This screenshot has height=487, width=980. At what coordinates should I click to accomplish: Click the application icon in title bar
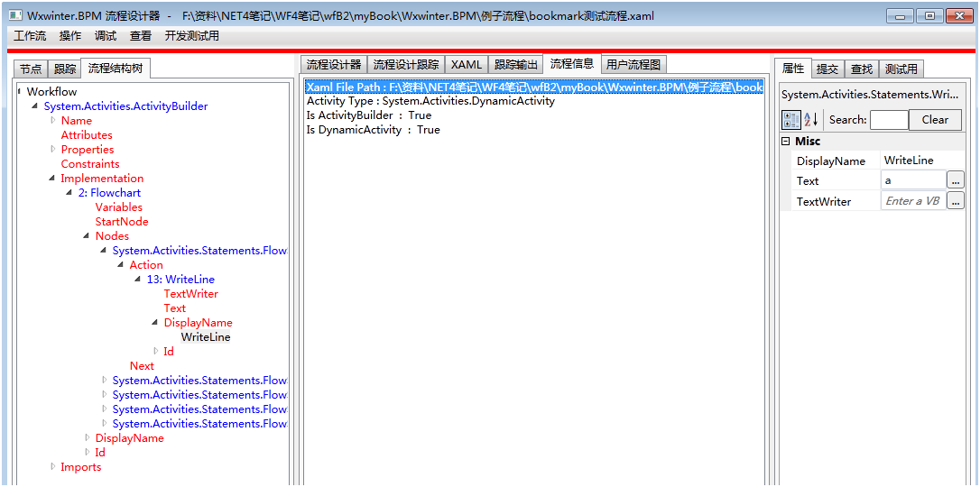pyautogui.click(x=15, y=16)
